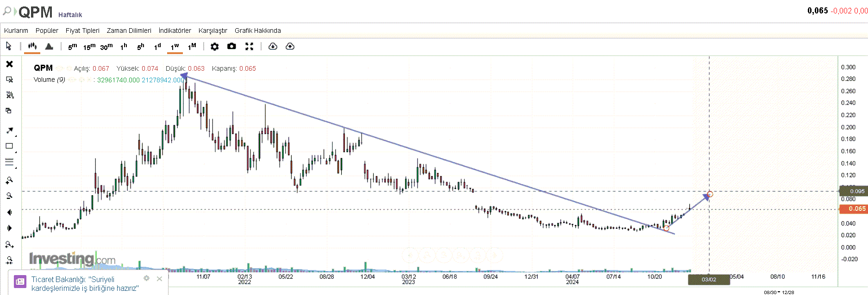Select the arrow line drawing tool
Image resolution: width=868 pixels, height=295 pixels.
[10, 130]
